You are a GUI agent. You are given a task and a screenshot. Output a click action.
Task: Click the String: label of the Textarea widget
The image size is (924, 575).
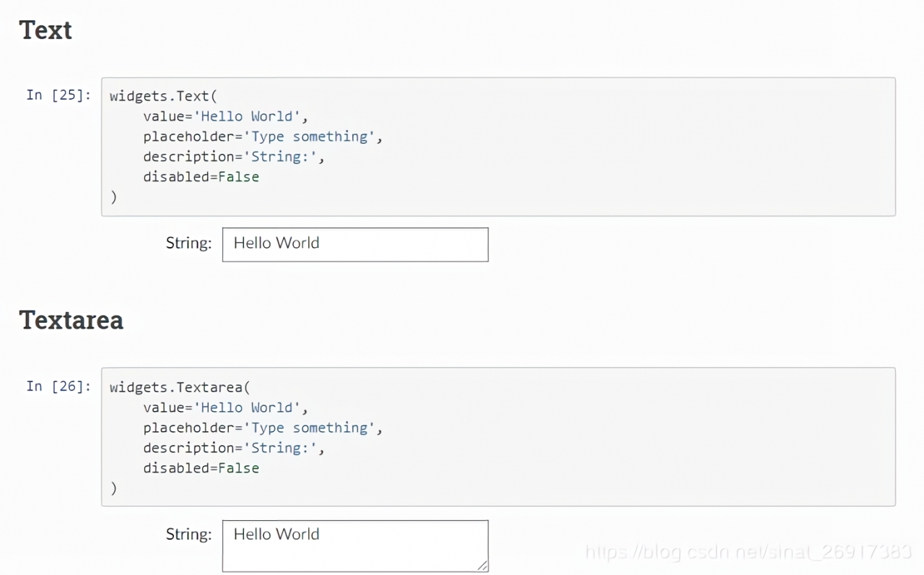189,535
